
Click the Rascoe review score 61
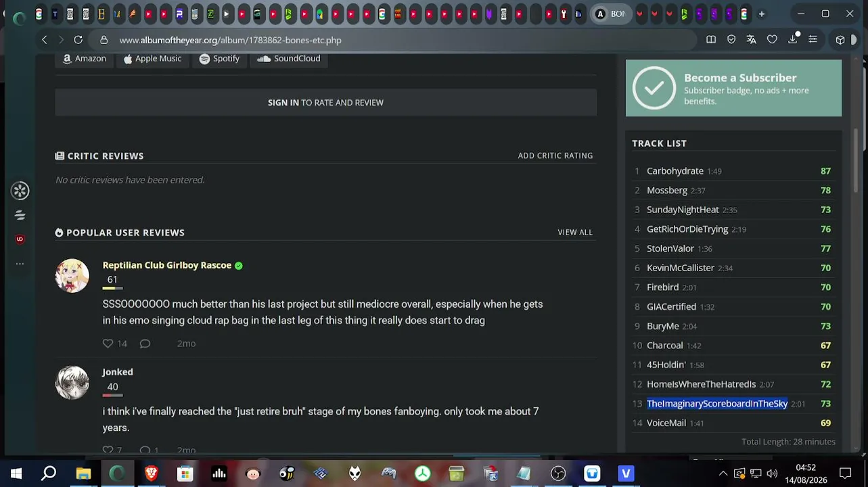tap(112, 280)
